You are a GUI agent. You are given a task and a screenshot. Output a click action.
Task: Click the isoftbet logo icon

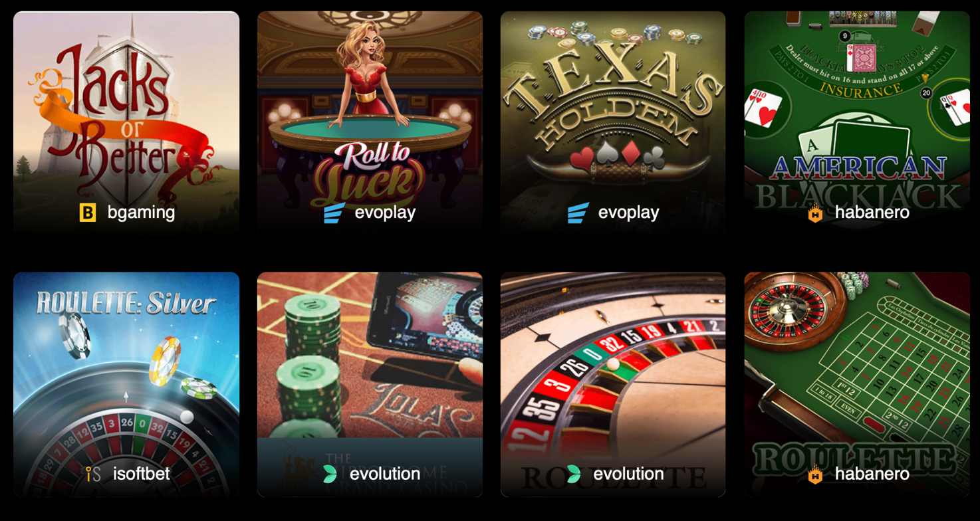94,474
